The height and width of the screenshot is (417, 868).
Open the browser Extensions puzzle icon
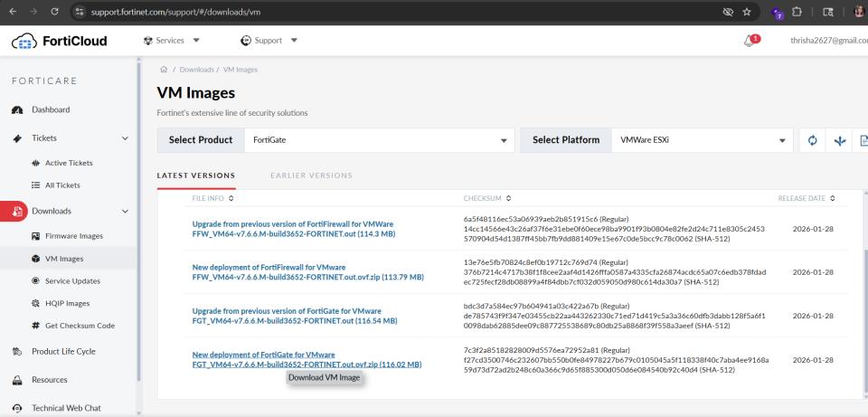797,12
